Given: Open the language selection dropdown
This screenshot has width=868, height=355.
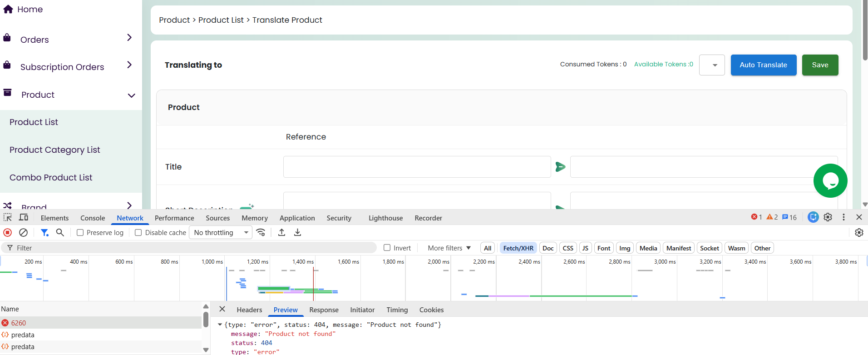Looking at the screenshot, I should [x=712, y=65].
